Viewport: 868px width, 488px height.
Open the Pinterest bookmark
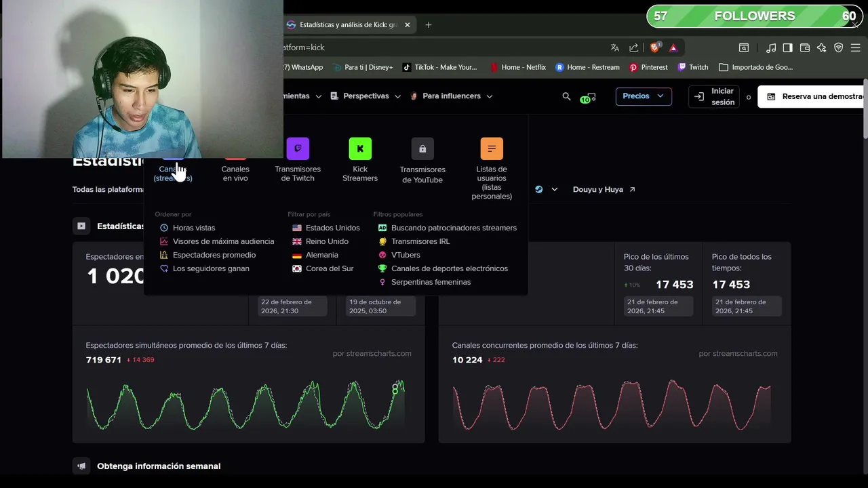(648, 67)
